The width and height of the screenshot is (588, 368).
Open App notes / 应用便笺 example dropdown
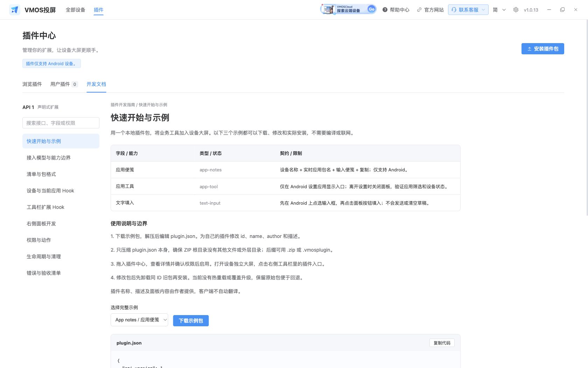139,320
